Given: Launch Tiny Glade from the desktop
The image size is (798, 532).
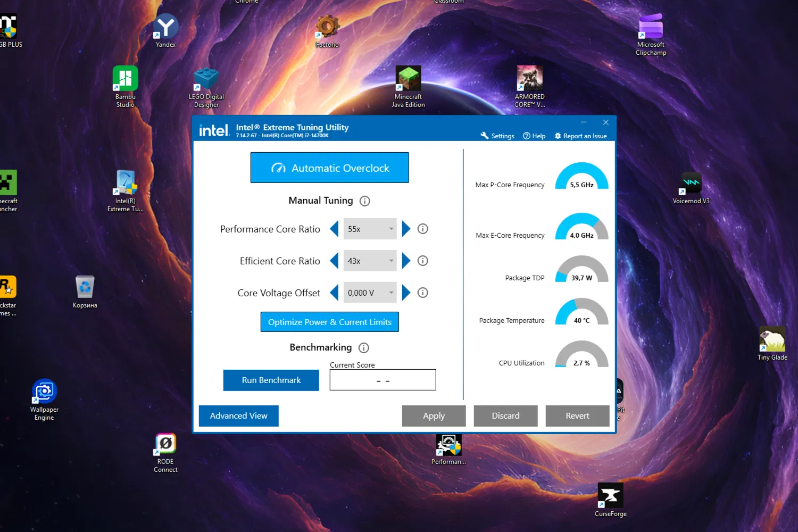Looking at the screenshot, I should 772,344.
